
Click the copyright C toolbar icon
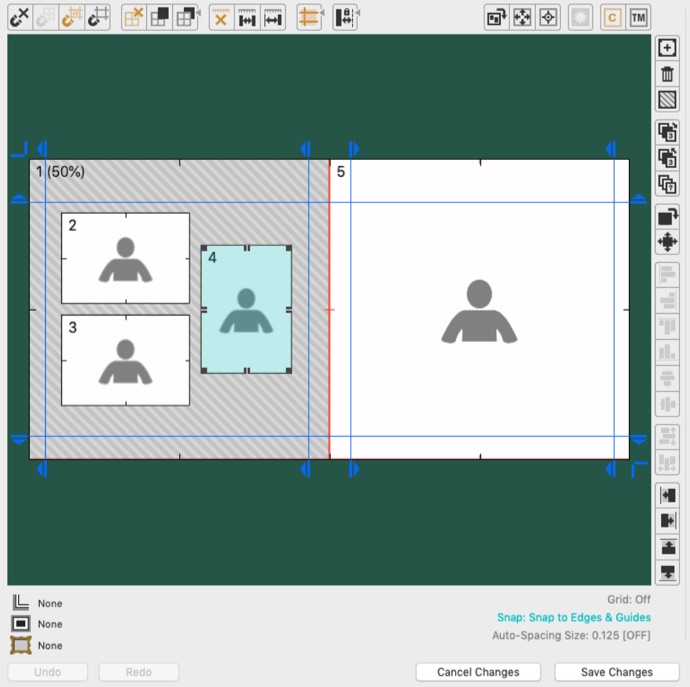pyautogui.click(x=611, y=17)
